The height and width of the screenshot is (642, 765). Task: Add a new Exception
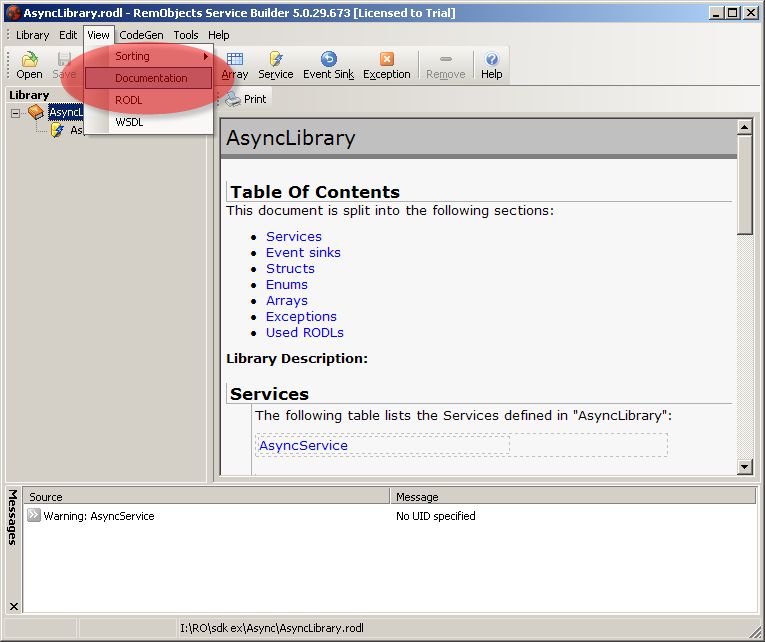[x=386, y=66]
